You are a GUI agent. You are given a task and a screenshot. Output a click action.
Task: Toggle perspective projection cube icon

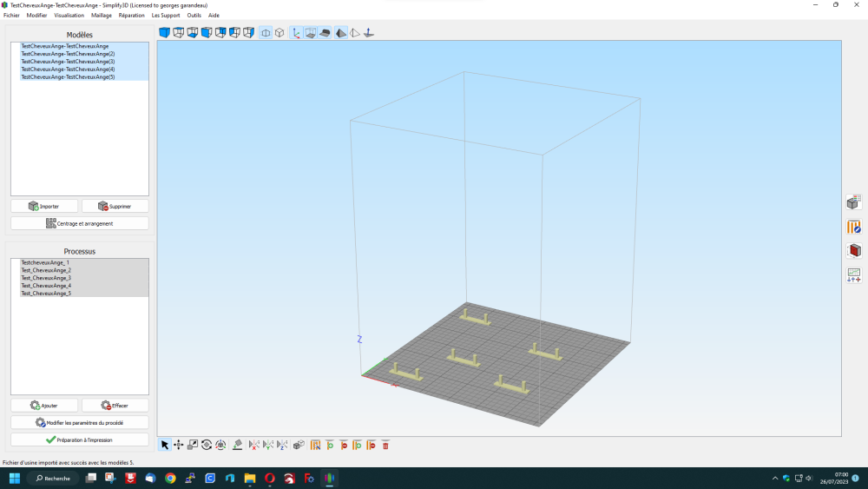click(266, 33)
